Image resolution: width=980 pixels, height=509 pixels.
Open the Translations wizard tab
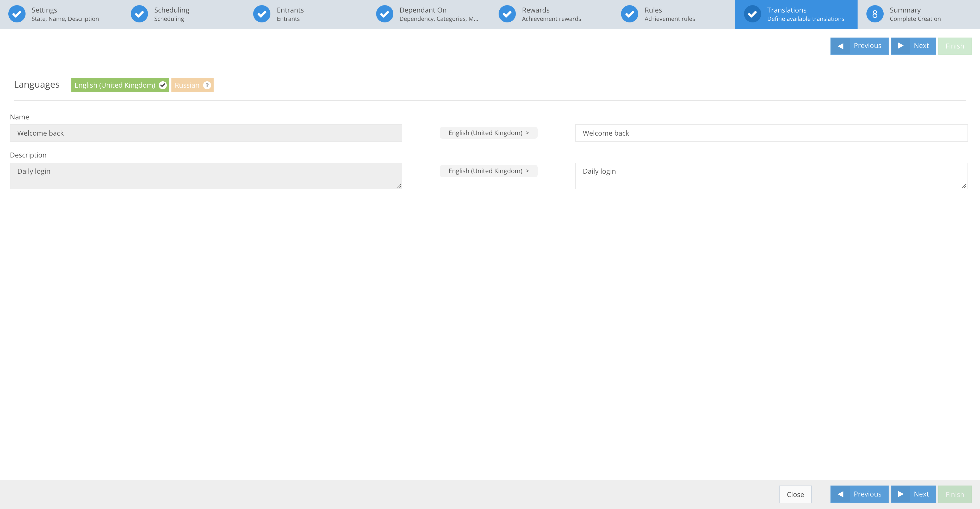pos(796,14)
